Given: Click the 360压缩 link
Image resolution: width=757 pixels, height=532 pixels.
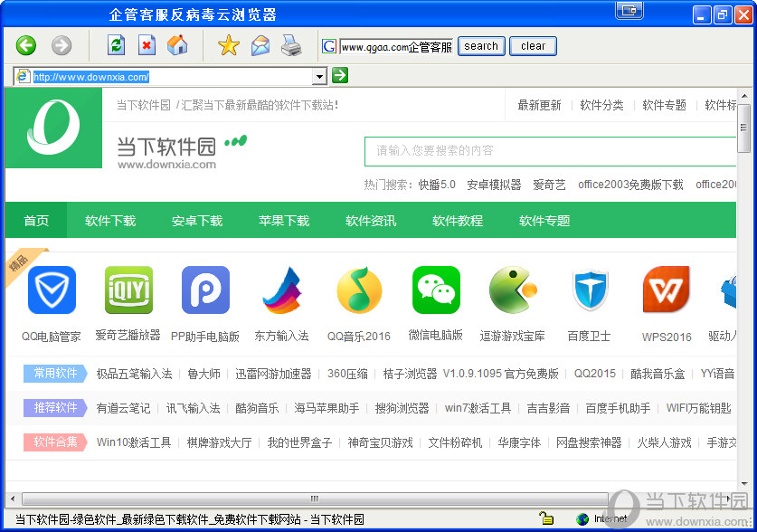Looking at the screenshot, I should (347, 373).
